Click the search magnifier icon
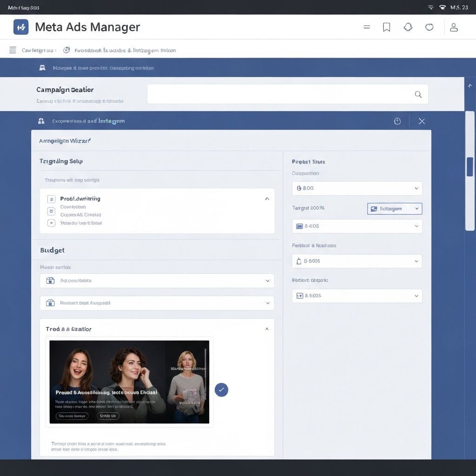The width and height of the screenshot is (476, 476). point(418,94)
